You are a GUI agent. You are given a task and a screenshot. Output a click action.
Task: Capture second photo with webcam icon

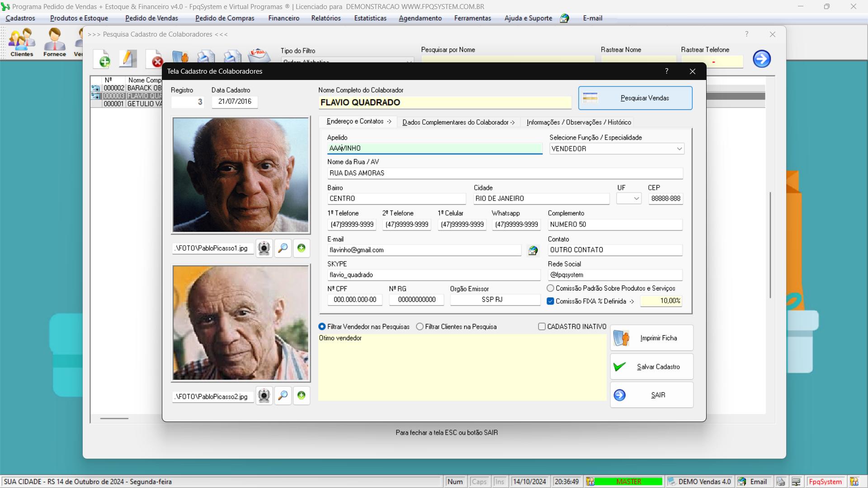[x=264, y=396]
